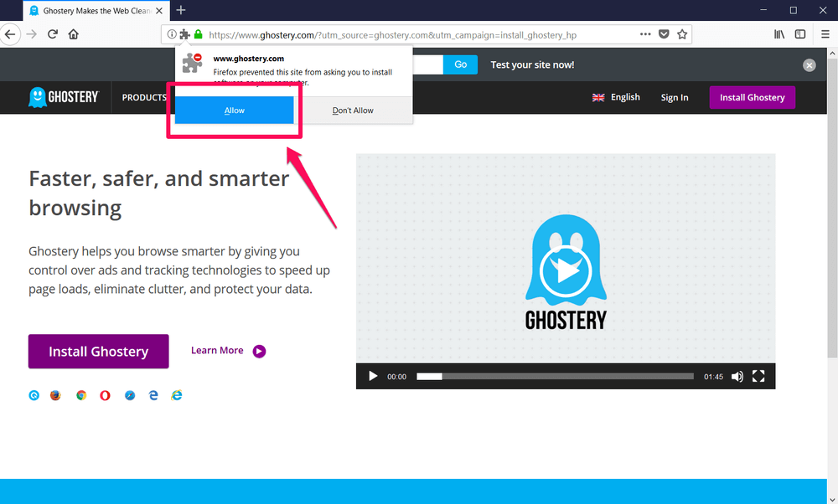Screen dimensions: 838x504
Task: Click the 'Test your site now!' text
Action: tap(532, 64)
